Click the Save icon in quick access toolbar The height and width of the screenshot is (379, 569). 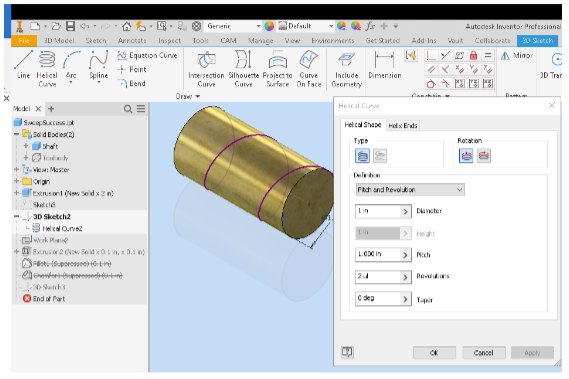(x=70, y=26)
